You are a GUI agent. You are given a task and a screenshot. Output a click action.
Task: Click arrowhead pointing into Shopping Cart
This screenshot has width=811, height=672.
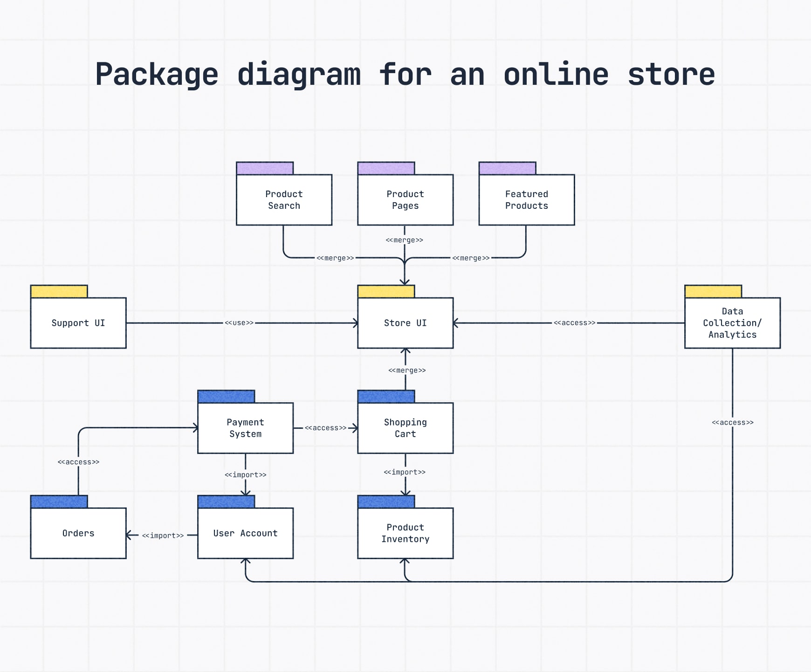pos(355,428)
